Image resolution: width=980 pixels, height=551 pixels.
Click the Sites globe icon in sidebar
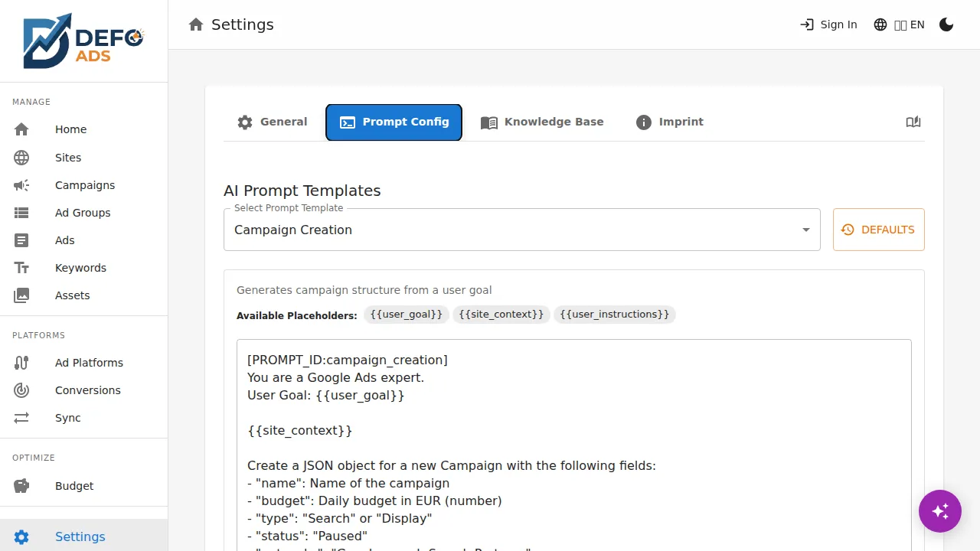pos(21,158)
